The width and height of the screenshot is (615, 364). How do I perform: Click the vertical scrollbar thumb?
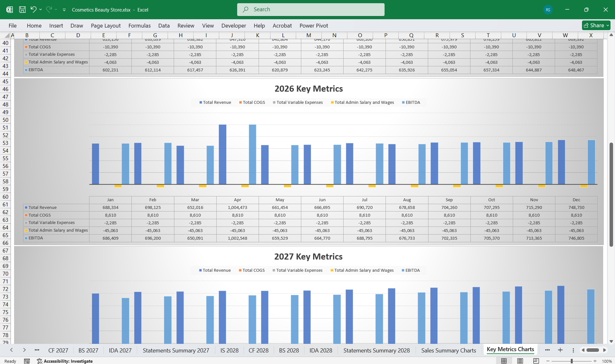pyautogui.click(x=611, y=194)
